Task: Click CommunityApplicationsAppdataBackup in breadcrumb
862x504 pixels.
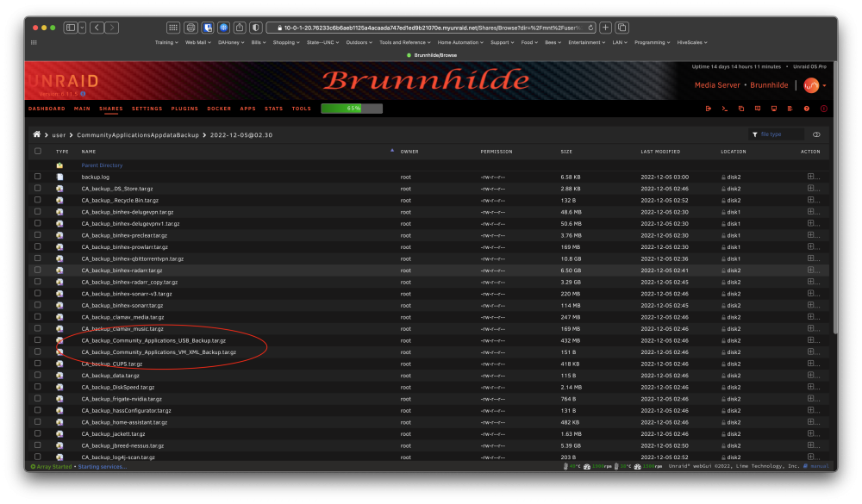Action: coord(137,134)
